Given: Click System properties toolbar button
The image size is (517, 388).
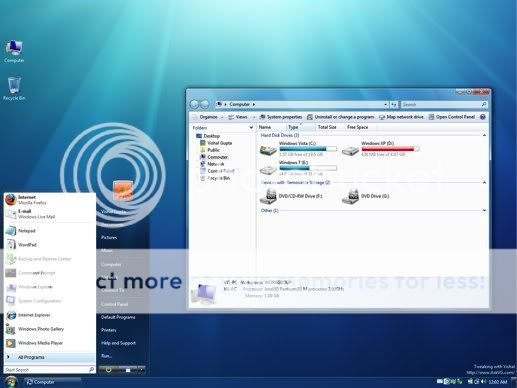Looking at the screenshot, I should tap(281, 117).
